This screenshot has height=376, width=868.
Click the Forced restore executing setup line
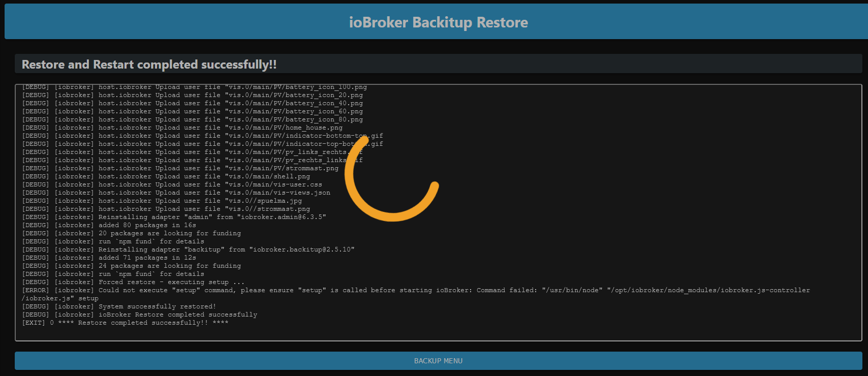tap(133, 282)
